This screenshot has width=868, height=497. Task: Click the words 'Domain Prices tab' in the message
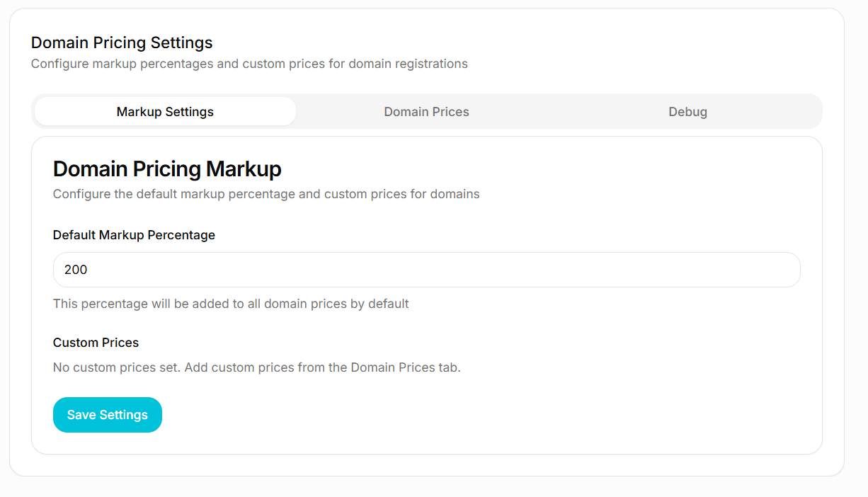coord(404,367)
